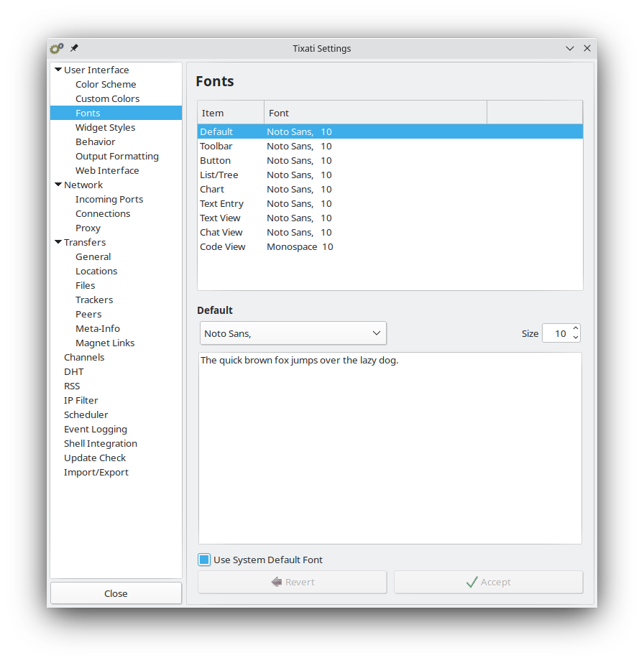Open Trackers settings
The height and width of the screenshot is (663, 644).
(x=94, y=300)
